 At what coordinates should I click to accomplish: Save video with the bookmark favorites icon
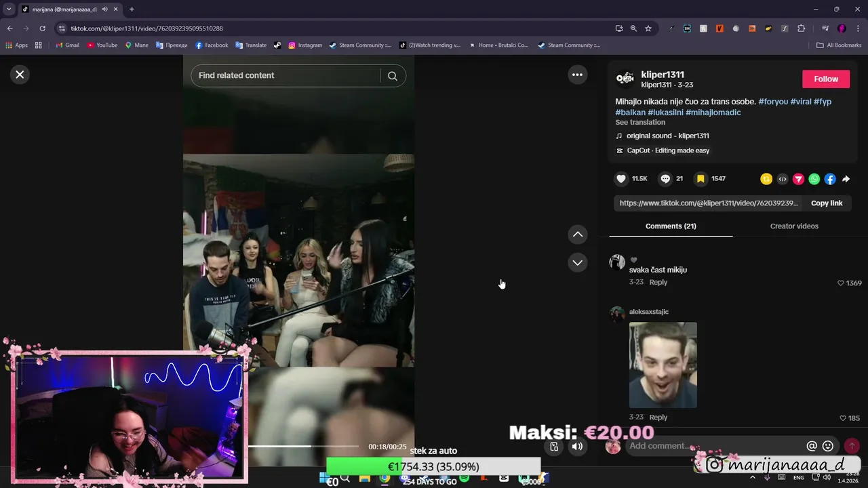[x=701, y=179]
